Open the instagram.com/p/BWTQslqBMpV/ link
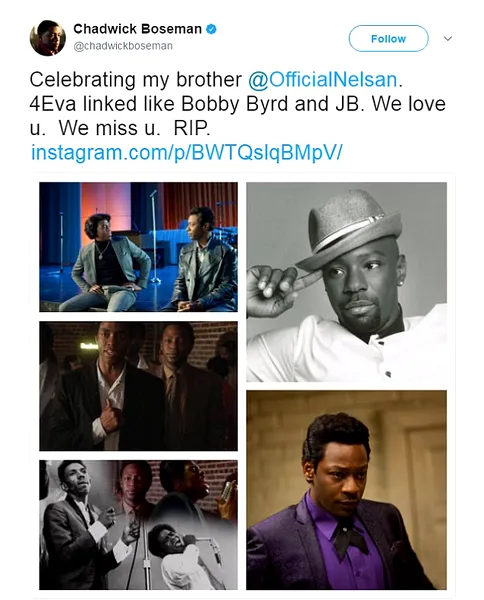The image size is (484, 600). [x=186, y=152]
